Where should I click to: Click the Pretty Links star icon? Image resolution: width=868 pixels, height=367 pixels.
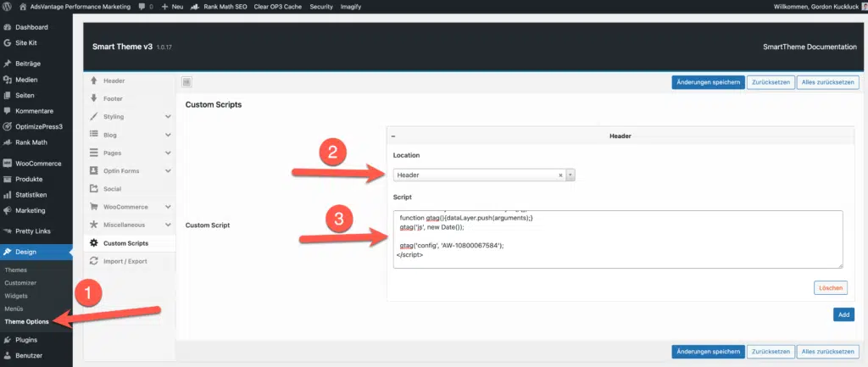(x=7, y=231)
